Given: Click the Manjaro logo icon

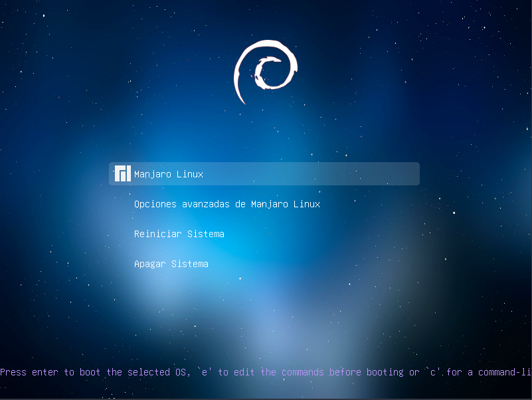Looking at the screenshot, I should (122, 173).
